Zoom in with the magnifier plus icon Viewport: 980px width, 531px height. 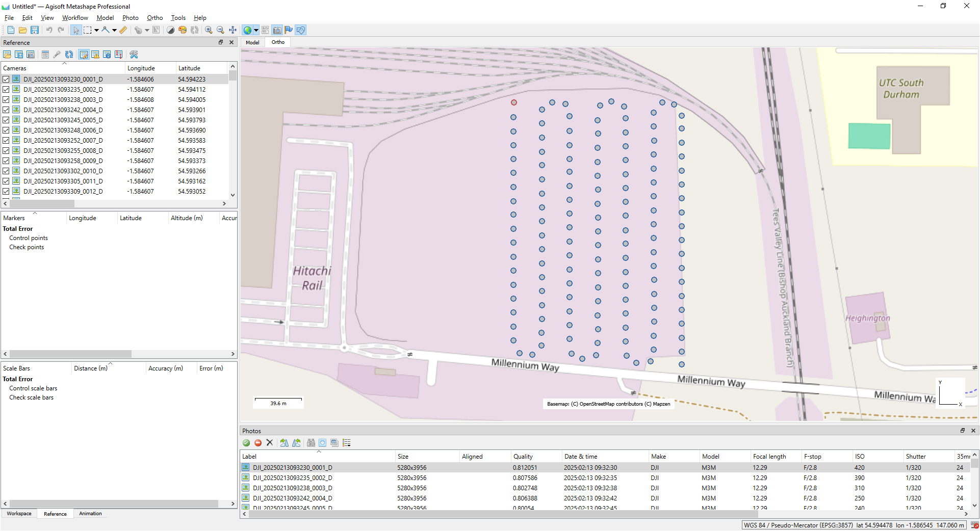point(209,30)
